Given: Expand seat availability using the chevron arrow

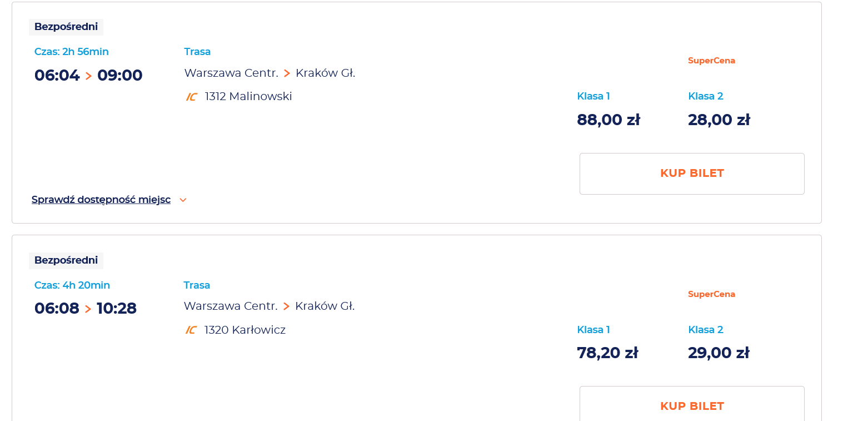Looking at the screenshot, I should (183, 200).
